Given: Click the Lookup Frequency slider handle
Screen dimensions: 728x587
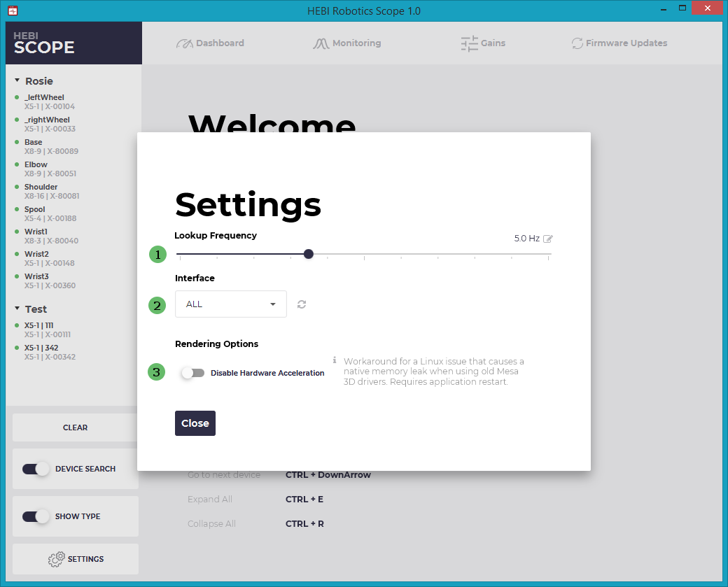Looking at the screenshot, I should coord(309,254).
